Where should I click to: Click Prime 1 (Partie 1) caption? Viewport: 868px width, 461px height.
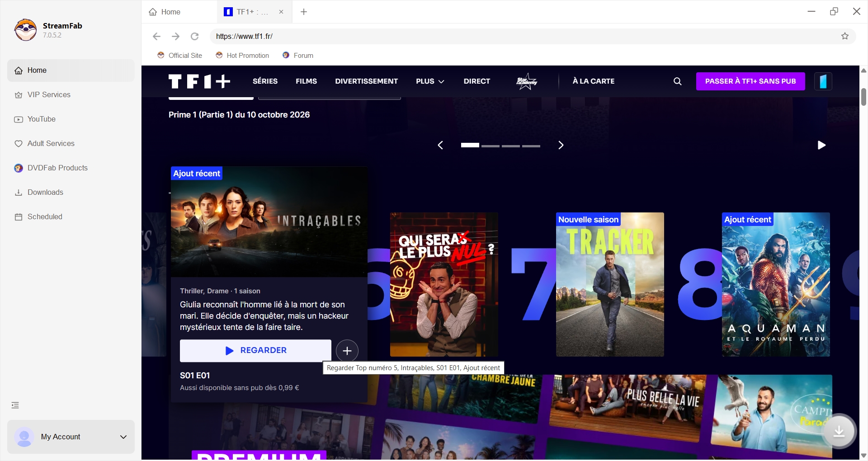point(239,115)
